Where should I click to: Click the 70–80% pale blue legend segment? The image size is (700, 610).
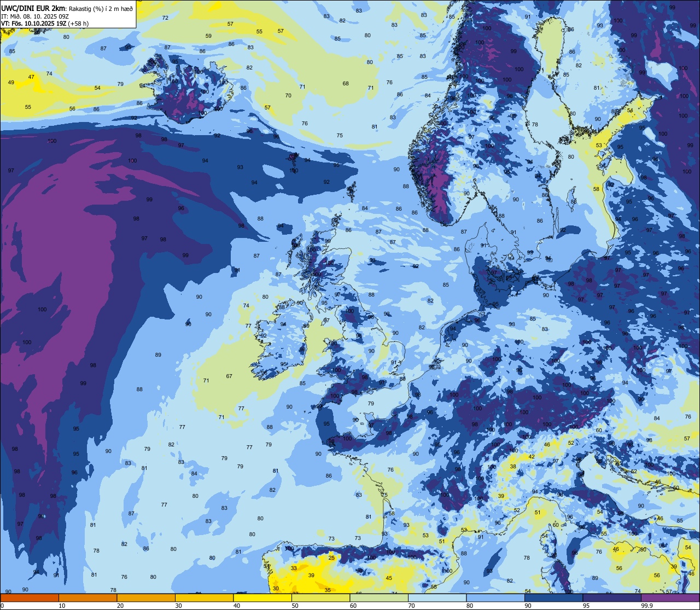click(437, 598)
